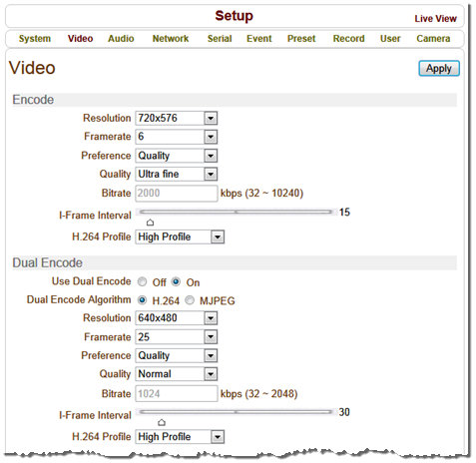
Task: Expand the Encode H.264 Profile dropdown
Action: [x=180, y=236]
